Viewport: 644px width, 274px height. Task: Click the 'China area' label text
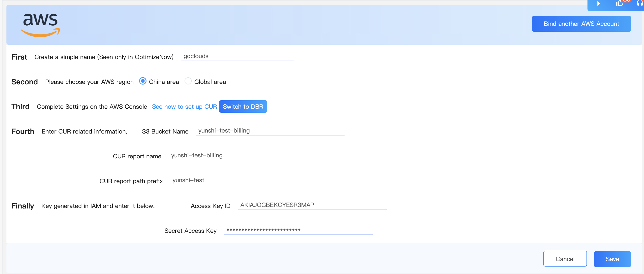tap(164, 82)
